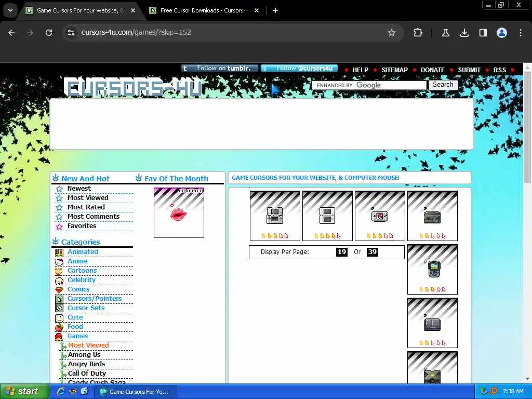Open the first Nintendo DS cursor thumbnail
Viewport: 532px width, 399px height.
pos(275,216)
